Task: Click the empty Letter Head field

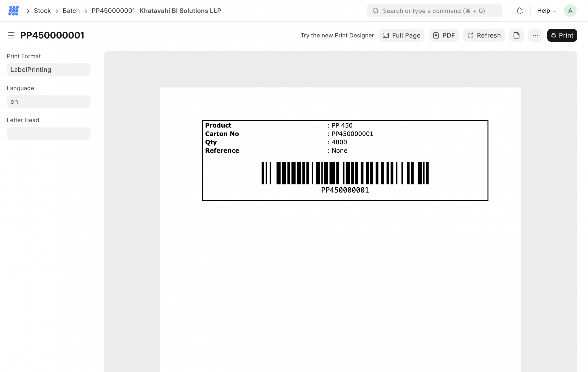Action: pyautogui.click(x=48, y=133)
